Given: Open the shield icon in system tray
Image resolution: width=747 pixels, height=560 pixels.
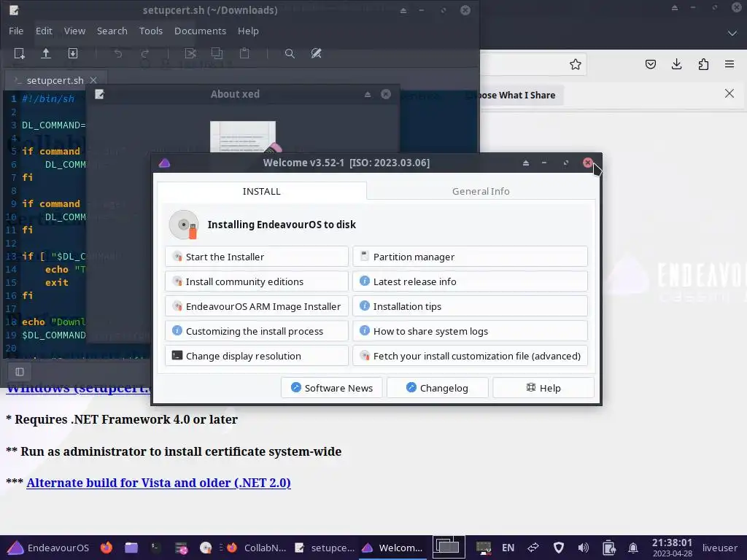Looking at the screenshot, I should coord(558,548).
